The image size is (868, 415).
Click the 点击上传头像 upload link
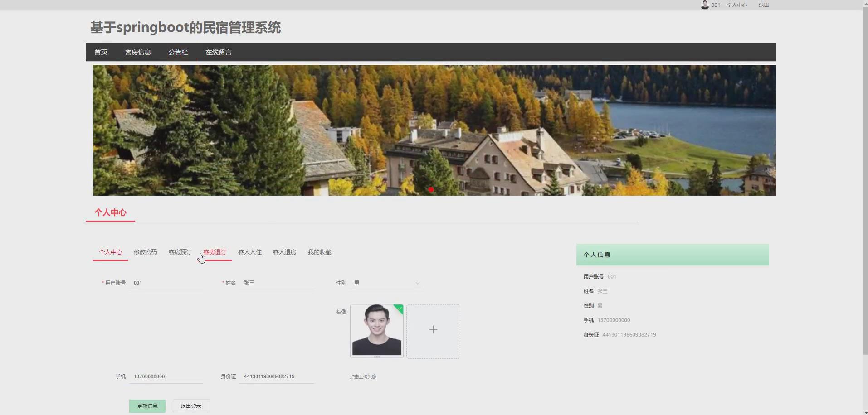click(363, 376)
